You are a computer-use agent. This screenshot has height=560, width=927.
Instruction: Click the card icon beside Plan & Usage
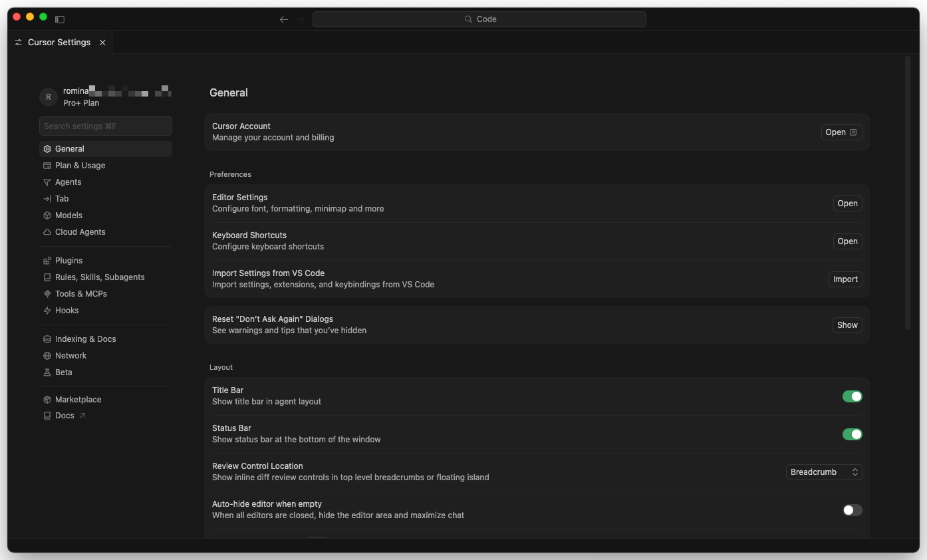click(47, 166)
